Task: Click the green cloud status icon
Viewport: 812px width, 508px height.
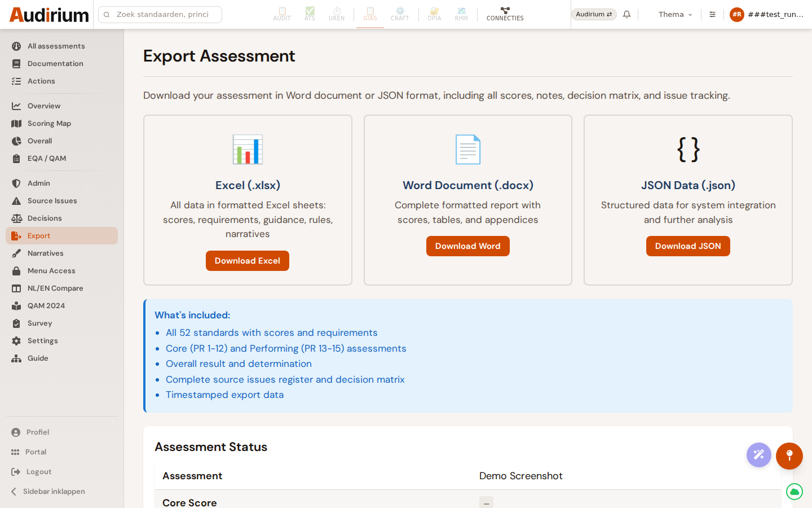Action: (795, 492)
